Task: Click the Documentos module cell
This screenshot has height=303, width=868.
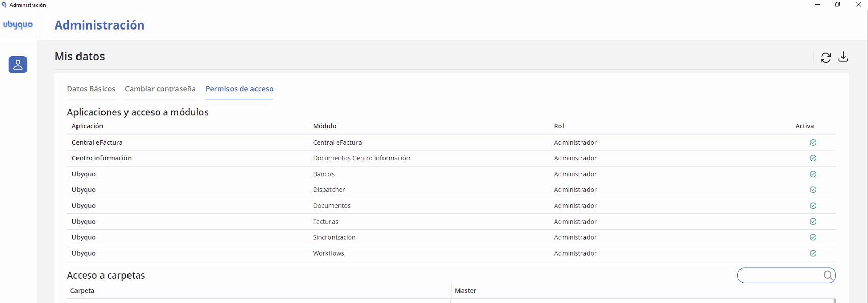Action: pos(332,206)
